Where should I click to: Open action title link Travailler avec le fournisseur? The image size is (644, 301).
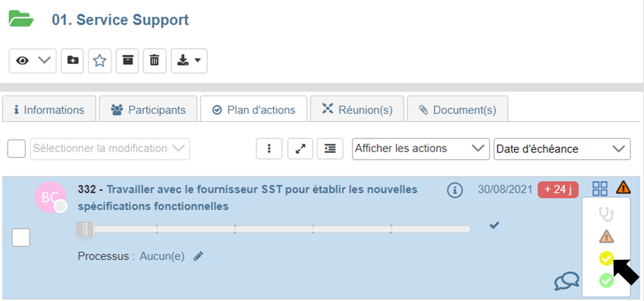[x=262, y=189]
